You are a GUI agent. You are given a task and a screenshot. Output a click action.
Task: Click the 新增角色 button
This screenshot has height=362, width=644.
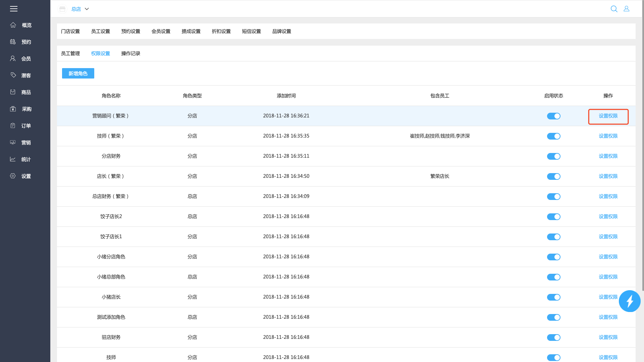tap(78, 73)
